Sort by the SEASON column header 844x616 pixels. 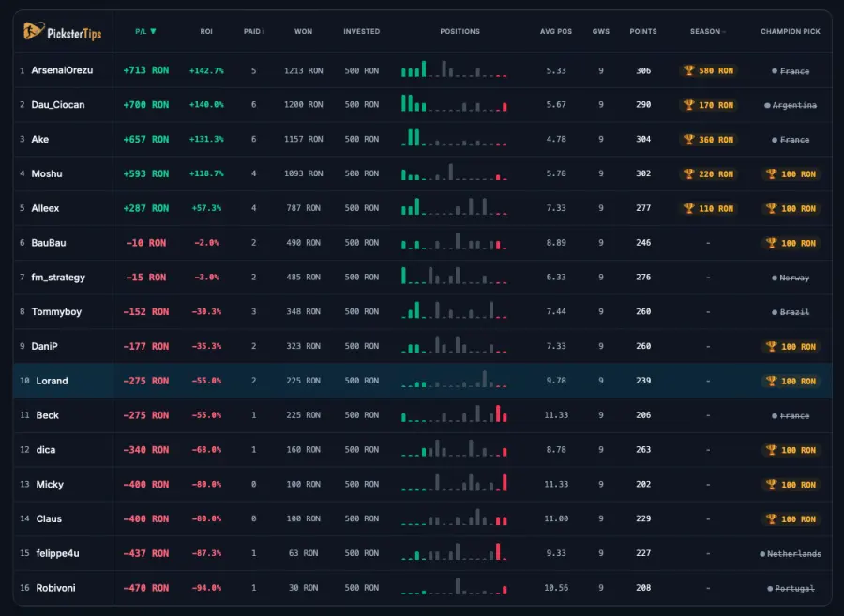coord(707,31)
